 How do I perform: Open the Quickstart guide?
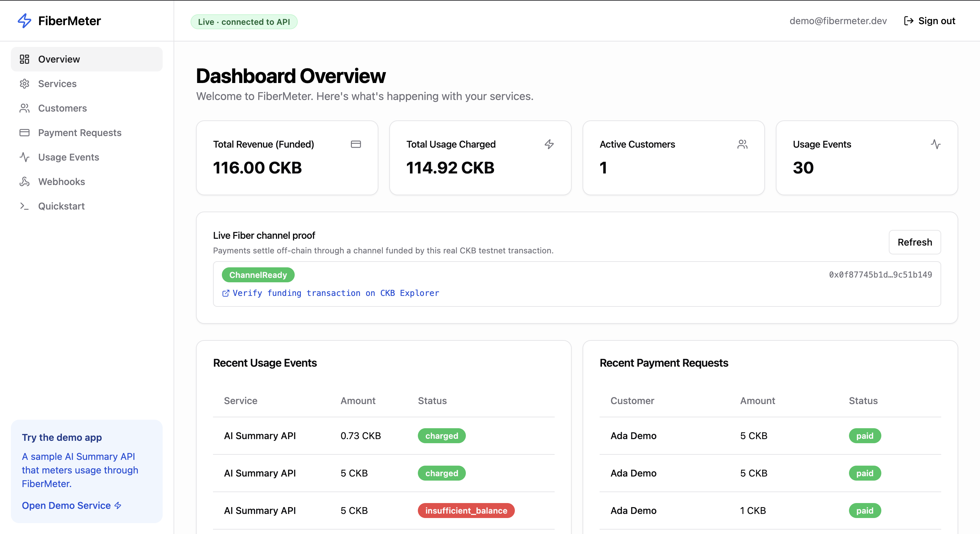(87, 206)
